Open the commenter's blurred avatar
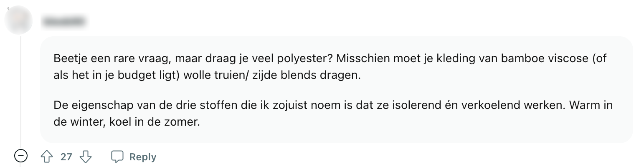This screenshot has height=167, width=644. pyautogui.click(x=19, y=20)
